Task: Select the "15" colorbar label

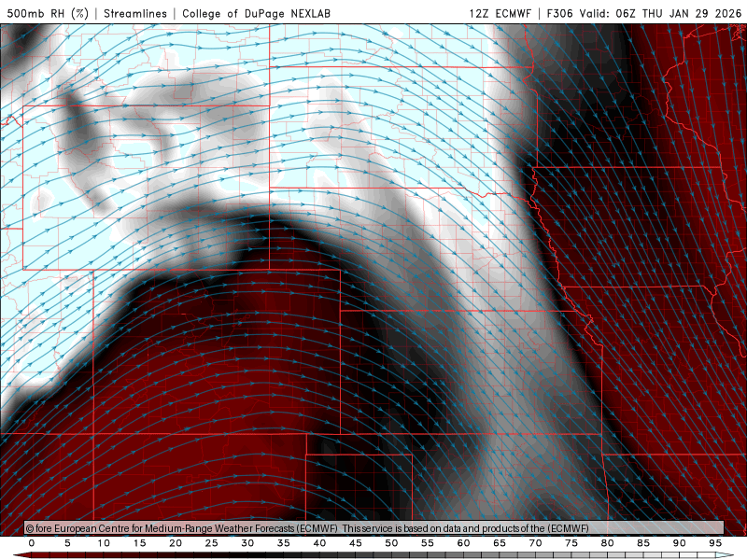Action: (139, 543)
